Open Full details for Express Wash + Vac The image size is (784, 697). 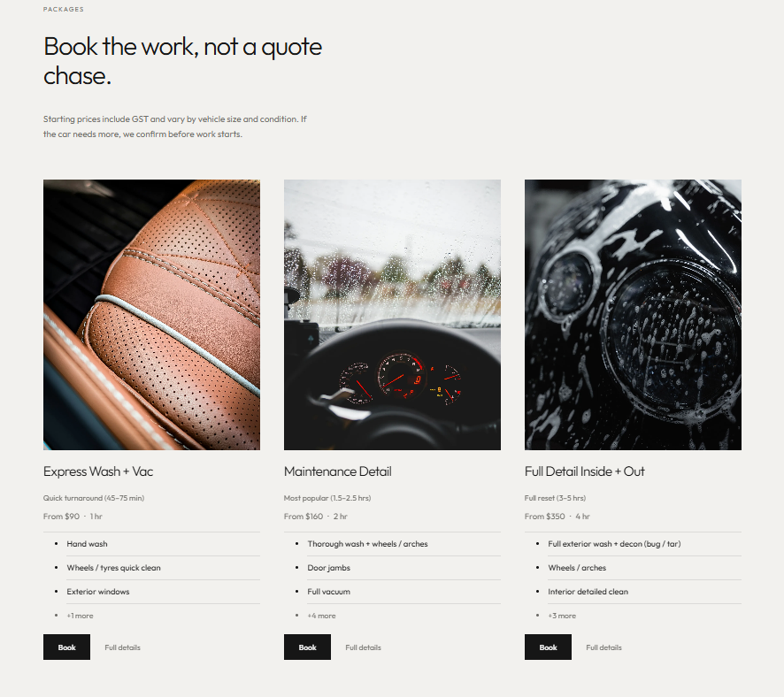pyautogui.click(x=122, y=647)
